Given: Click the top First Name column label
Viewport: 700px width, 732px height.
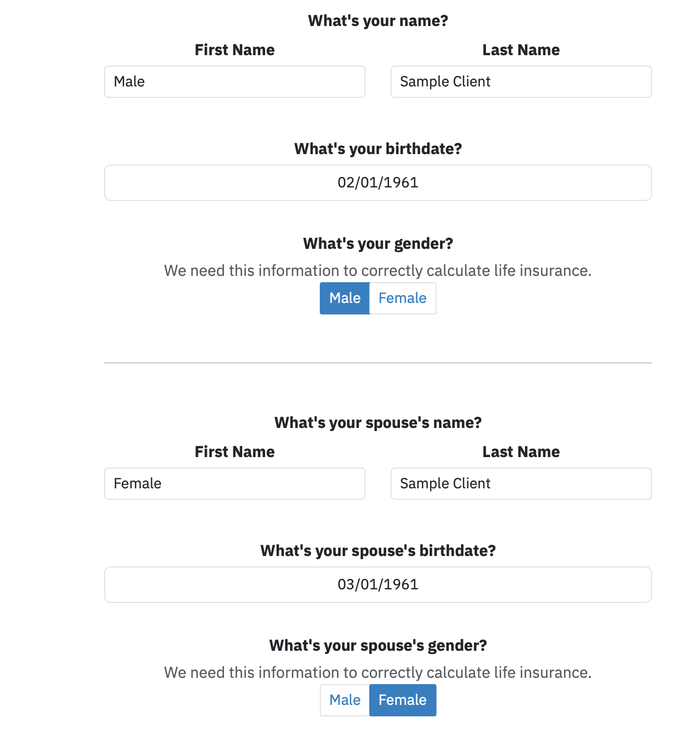Looking at the screenshot, I should click(x=235, y=50).
